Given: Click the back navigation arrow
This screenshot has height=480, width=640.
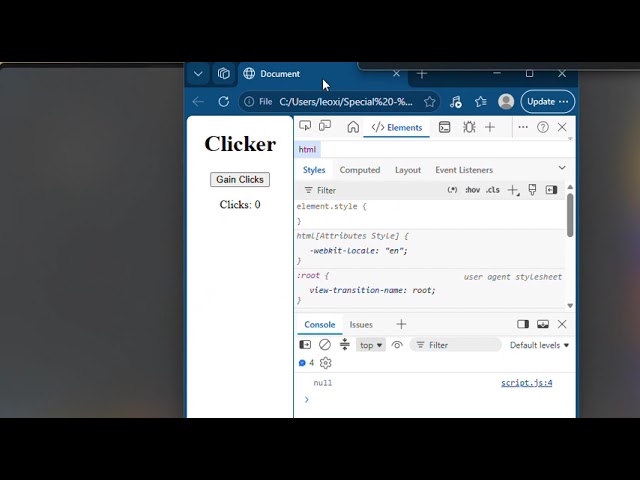Looking at the screenshot, I should click(198, 102).
